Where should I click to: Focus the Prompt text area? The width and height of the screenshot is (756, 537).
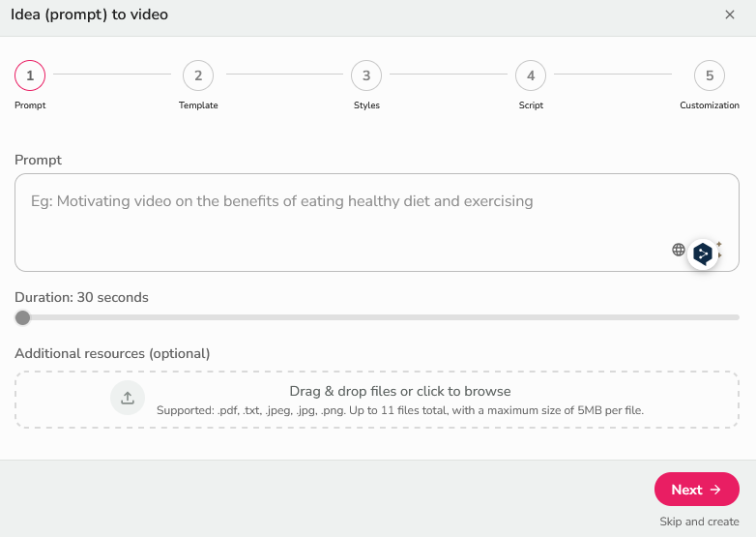[338, 223]
